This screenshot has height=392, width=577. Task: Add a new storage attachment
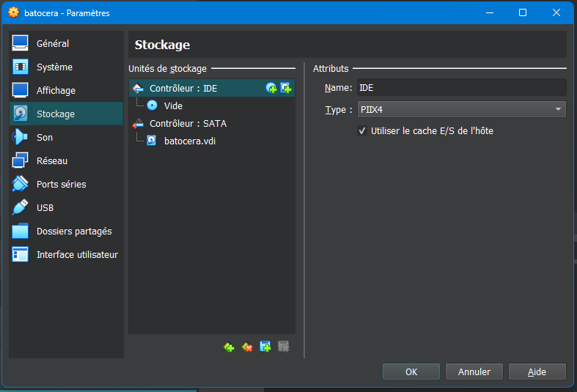pos(265,347)
